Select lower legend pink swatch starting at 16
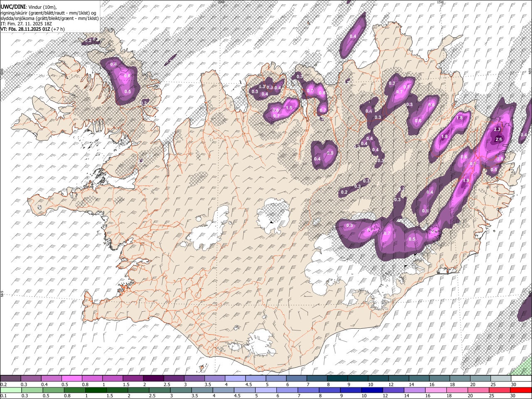Viewport: 532px width, 399px height. click(436, 390)
